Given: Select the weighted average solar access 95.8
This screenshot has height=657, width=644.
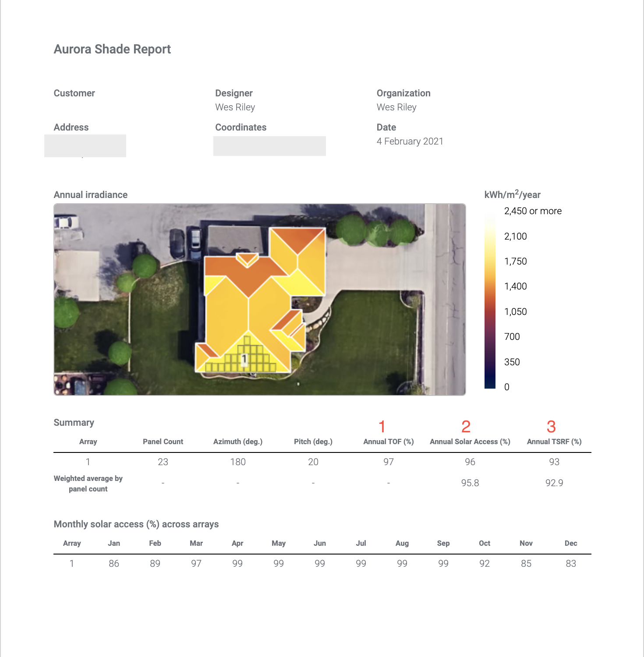Looking at the screenshot, I should (x=470, y=483).
